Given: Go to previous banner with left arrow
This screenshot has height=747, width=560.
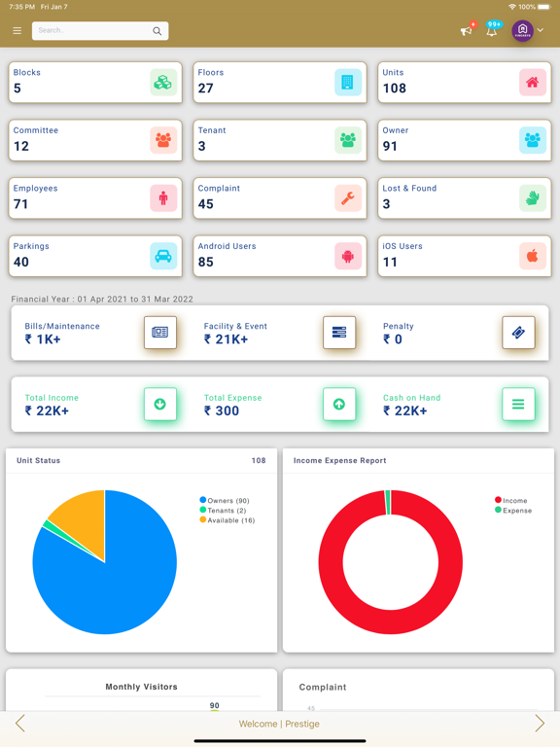Looking at the screenshot, I should click(20, 724).
